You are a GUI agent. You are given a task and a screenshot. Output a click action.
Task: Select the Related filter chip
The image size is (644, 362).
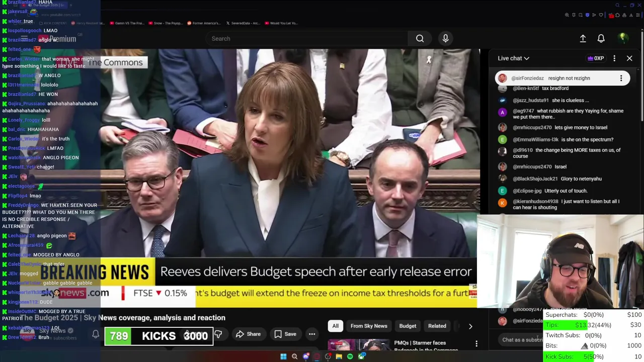437,326
